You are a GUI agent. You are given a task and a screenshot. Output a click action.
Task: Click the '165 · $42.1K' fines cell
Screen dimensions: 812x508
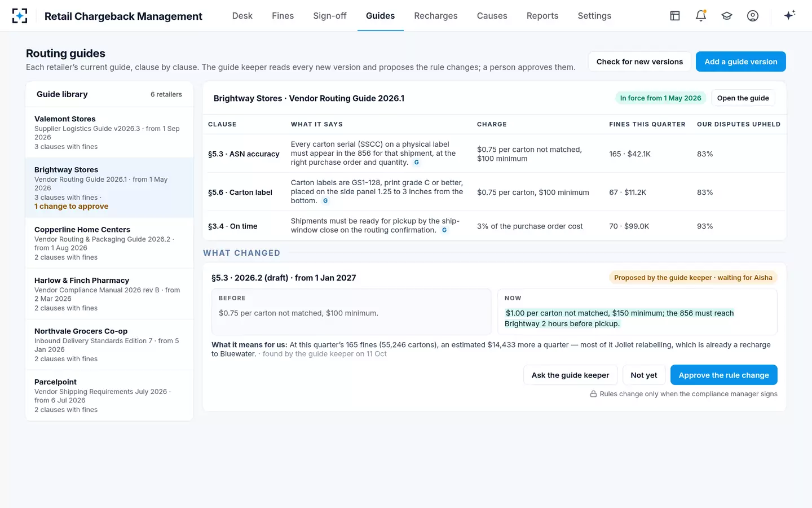point(630,154)
